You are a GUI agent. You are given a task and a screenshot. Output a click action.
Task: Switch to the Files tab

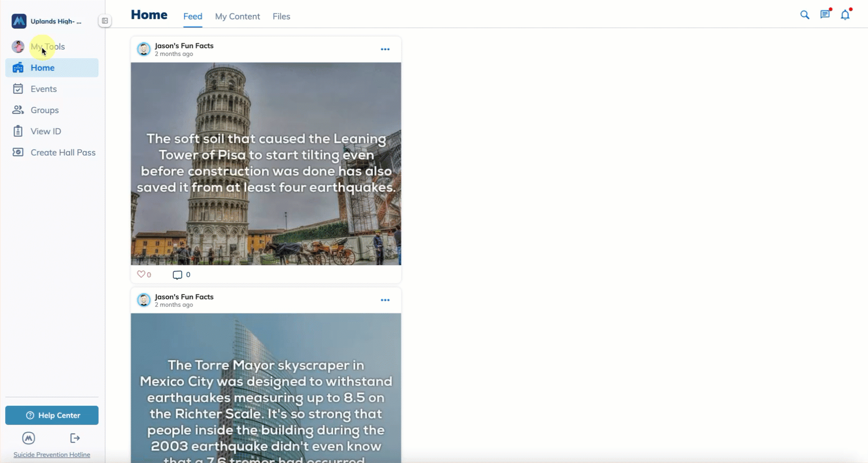click(281, 16)
